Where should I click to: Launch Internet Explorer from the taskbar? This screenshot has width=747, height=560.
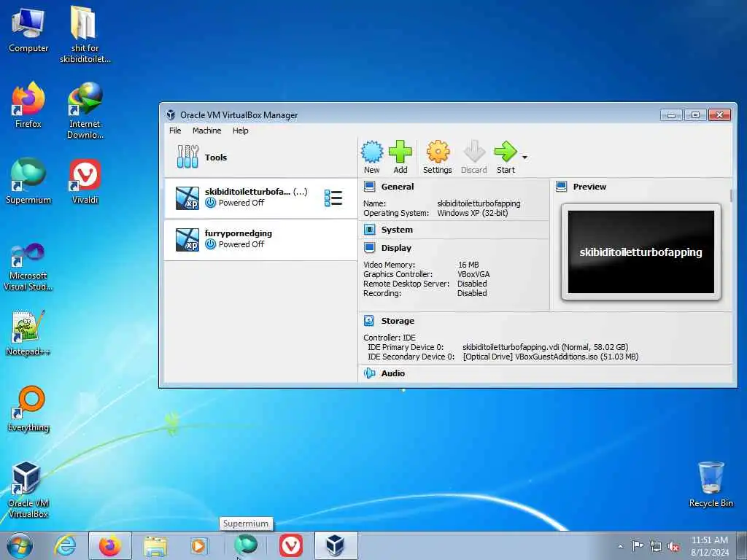pyautogui.click(x=64, y=546)
